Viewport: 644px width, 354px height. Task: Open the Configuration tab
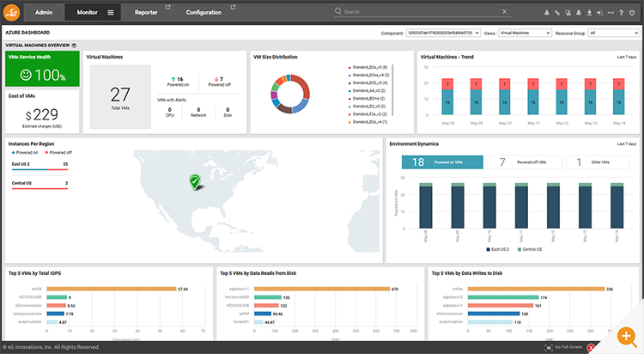[x=204, y=12]
